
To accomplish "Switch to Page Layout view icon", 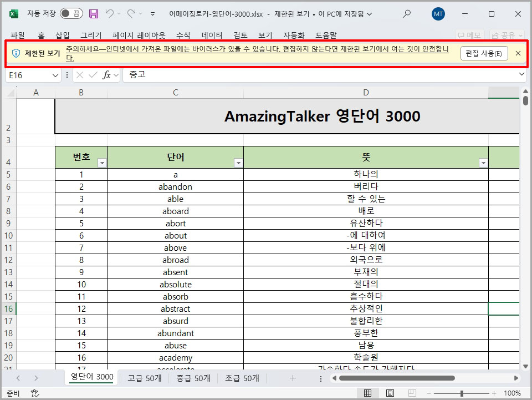I will pyautogui.click(x=390, y=393).
